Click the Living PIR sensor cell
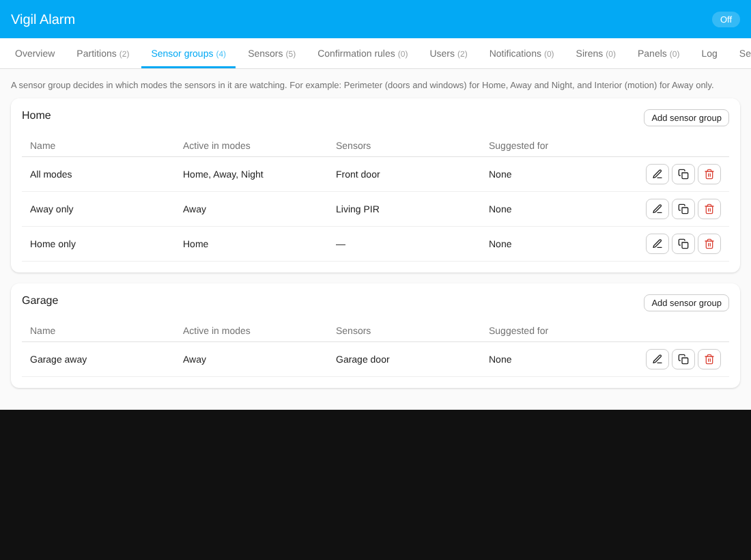This screenshot has height=560, width=751. (357, 210)
